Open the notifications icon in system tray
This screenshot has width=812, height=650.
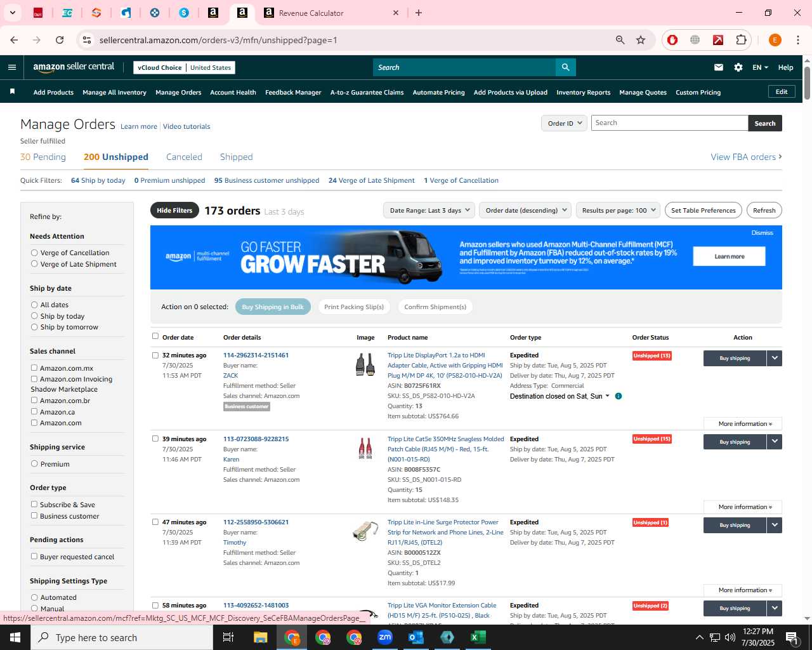coord(792,637)
